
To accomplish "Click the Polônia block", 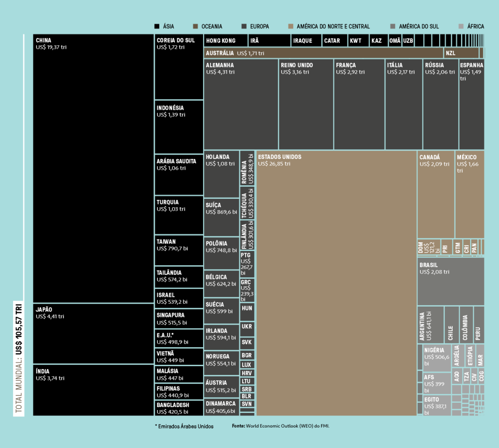I will pos(221,253).
